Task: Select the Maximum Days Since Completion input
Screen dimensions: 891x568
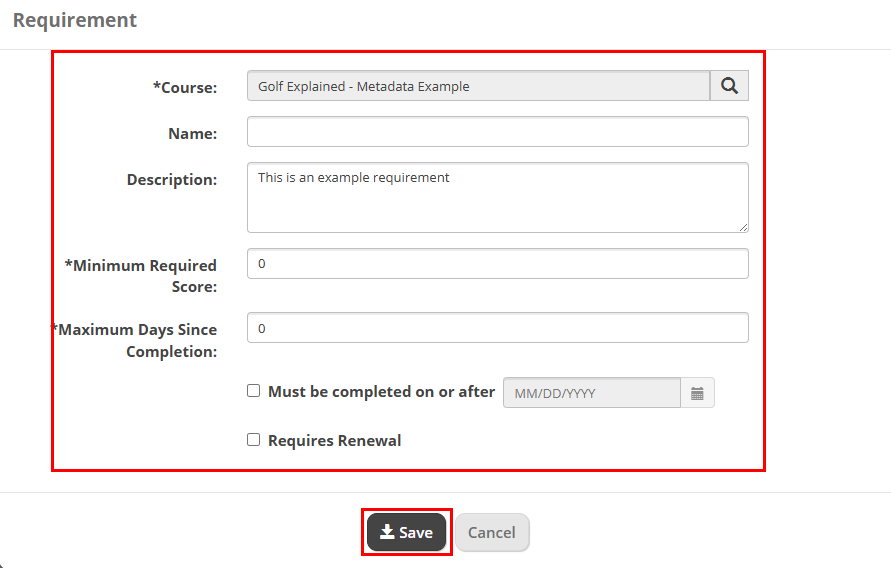Action: click(498, 328)
